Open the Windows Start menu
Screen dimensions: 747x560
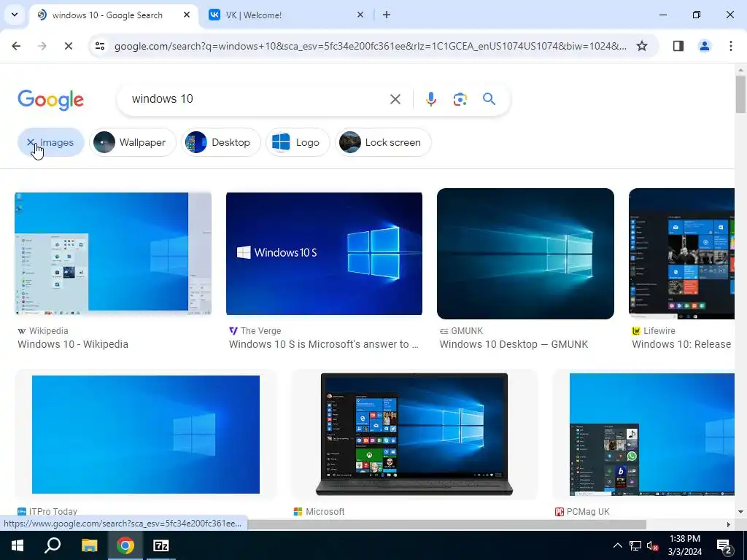(18, 545)
